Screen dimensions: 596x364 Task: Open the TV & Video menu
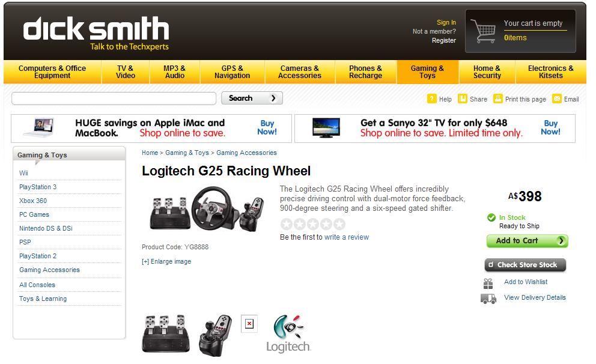pos(126,72)
